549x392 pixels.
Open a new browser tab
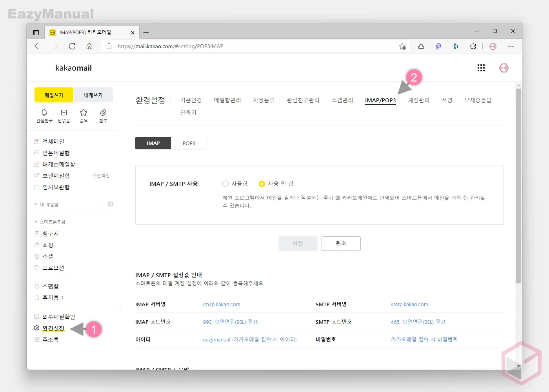click(x=146, y=33)
